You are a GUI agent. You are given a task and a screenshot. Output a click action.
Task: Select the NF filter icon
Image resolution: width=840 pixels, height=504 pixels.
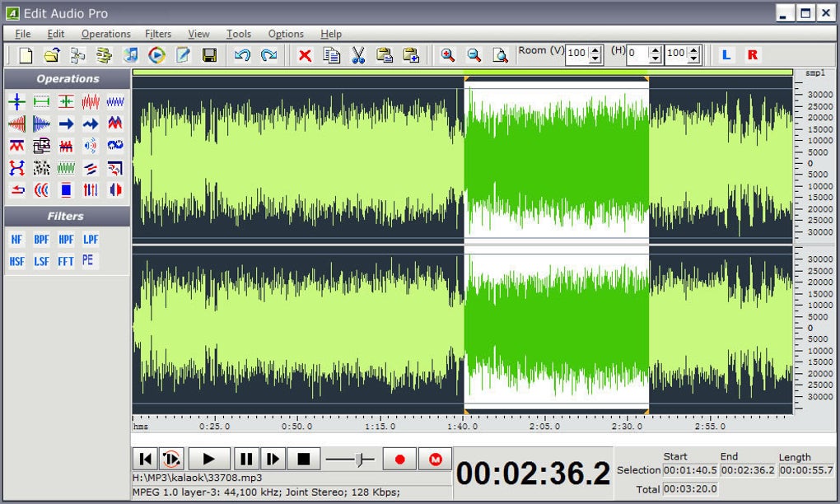16,240
